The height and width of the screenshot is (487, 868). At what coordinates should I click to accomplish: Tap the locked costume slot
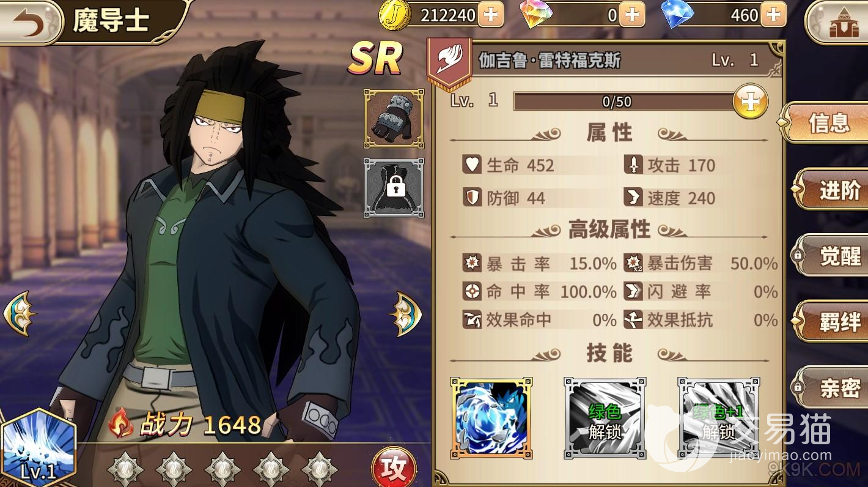[x=394, y=188]
